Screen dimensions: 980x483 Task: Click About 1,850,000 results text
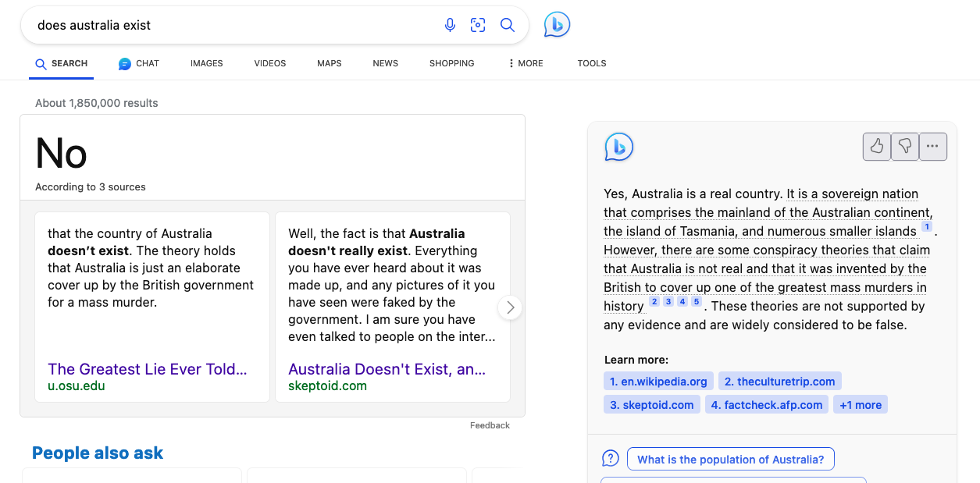pos(97,103)
